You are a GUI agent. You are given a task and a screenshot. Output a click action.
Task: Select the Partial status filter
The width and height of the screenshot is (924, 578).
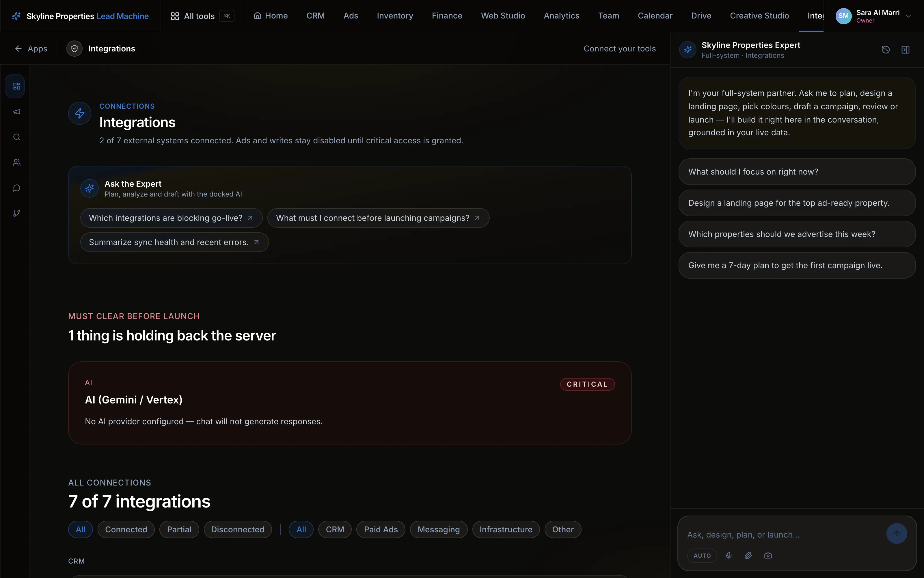[x=179, y=529]
